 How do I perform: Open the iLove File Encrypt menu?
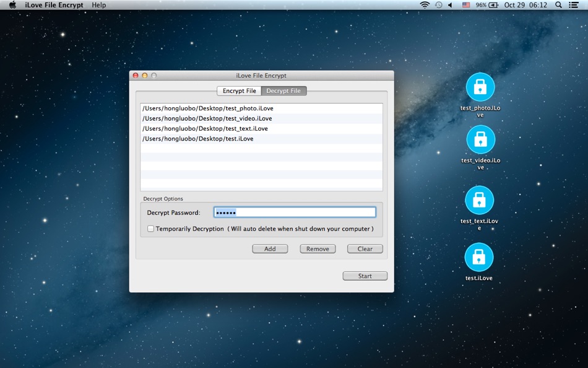[x=54, y=5]
